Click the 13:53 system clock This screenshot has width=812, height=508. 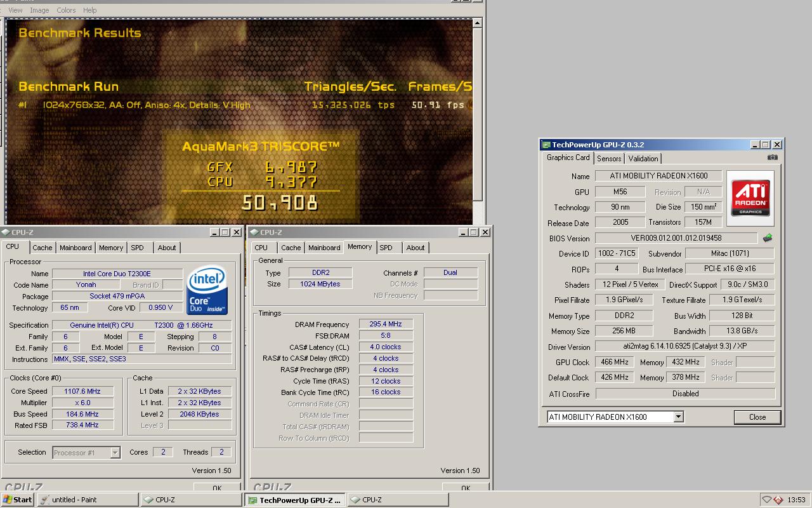796,500
